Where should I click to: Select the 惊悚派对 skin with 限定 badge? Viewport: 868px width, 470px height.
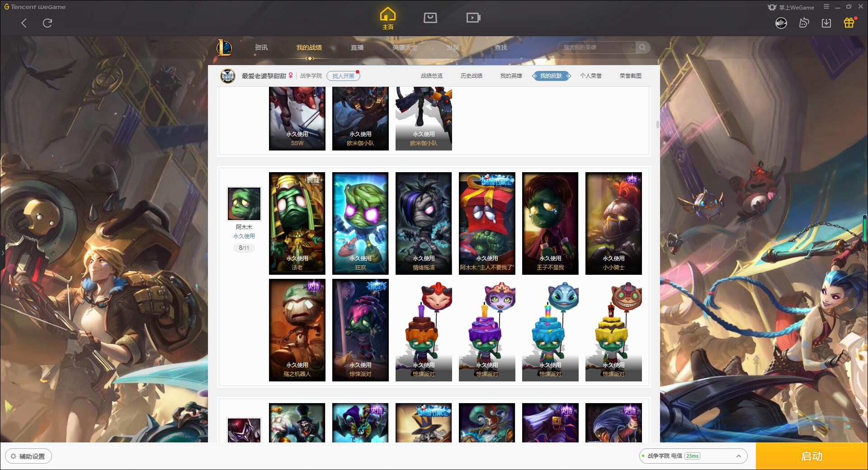coord(360,330)
